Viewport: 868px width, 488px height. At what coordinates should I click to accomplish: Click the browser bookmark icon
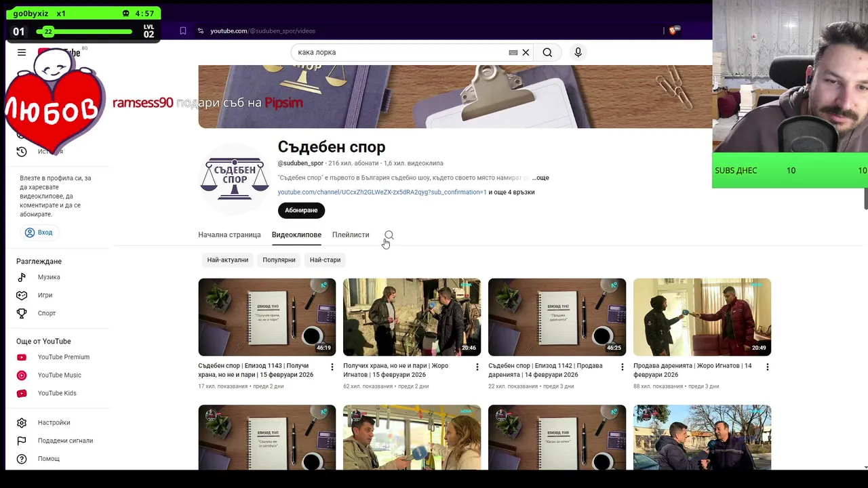[183, 30]
